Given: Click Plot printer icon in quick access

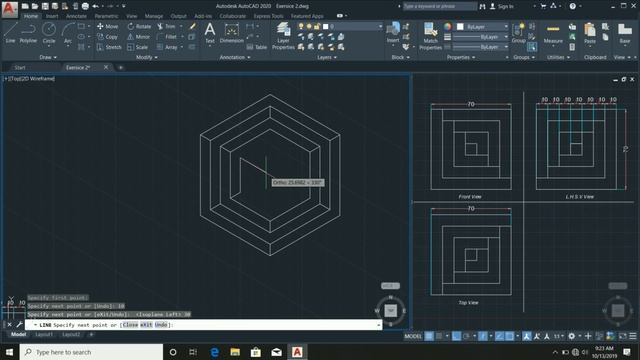Looking at the screenshot, I should [85, 6].
